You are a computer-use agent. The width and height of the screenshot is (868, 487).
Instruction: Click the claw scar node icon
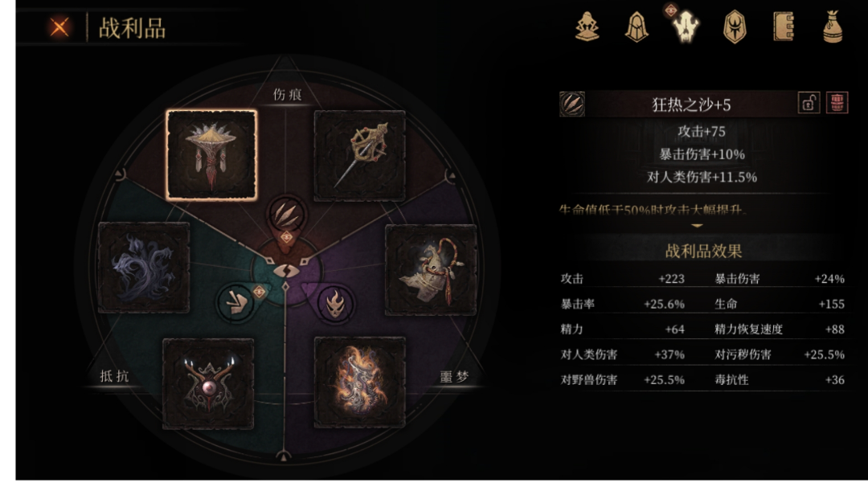tap(286, 214)
